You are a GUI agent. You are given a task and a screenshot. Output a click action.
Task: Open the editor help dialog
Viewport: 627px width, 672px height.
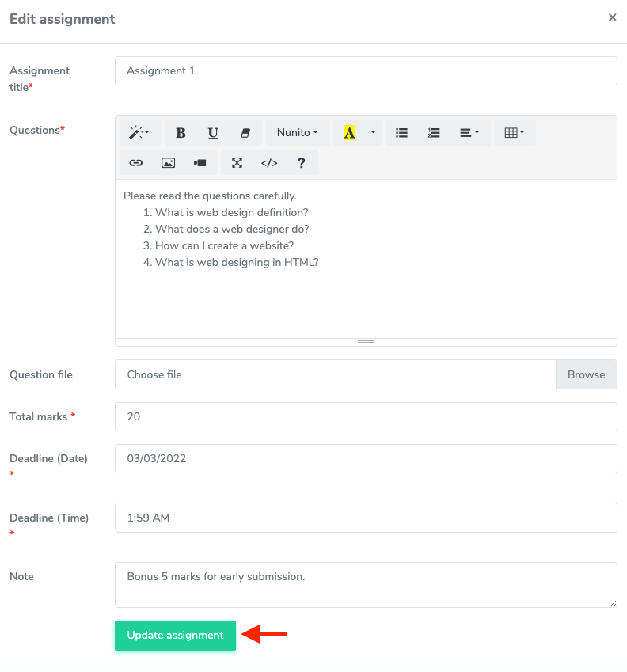click(302, 162)
